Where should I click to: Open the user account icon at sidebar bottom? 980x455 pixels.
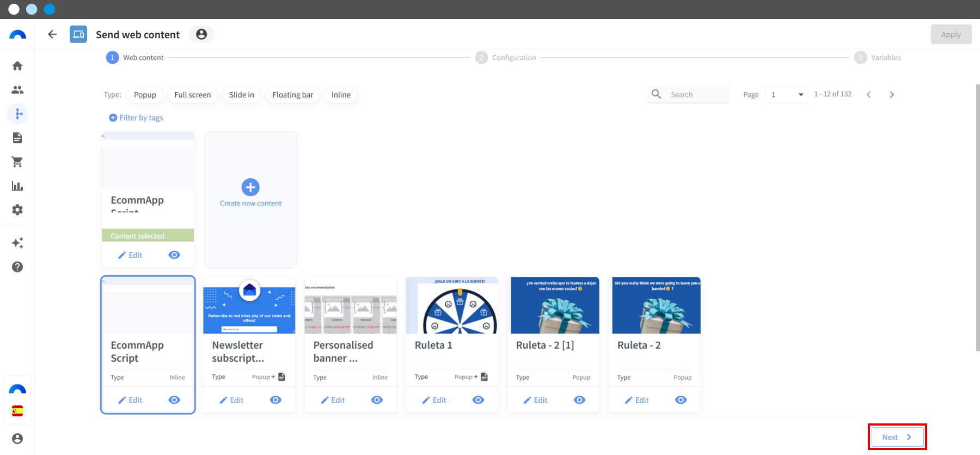coord(17,439)
